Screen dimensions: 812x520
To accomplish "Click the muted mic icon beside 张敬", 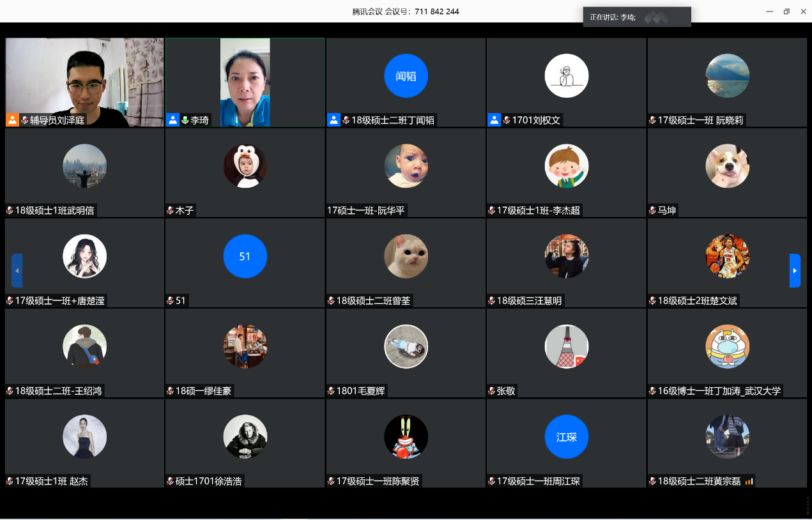I will coord(492,391).
